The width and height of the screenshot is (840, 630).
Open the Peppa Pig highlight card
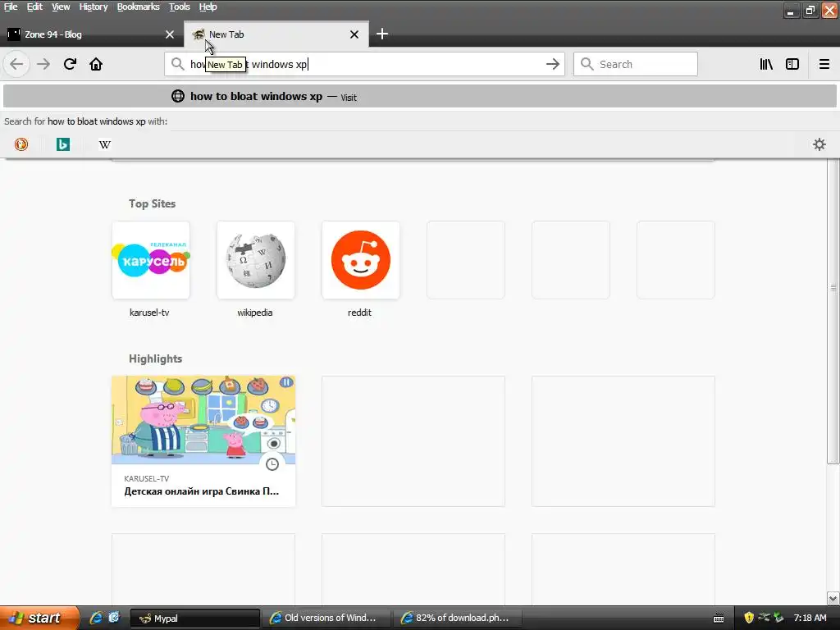[x=203, y=441]
